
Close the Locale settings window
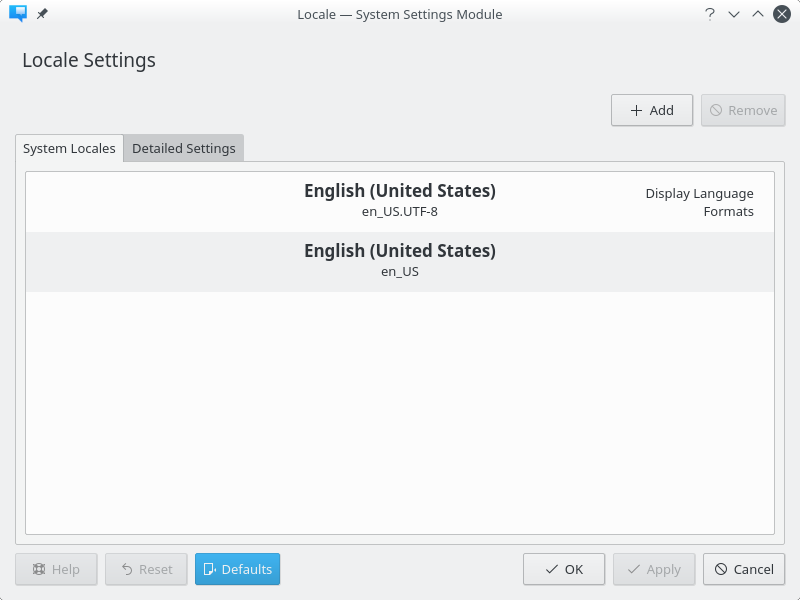[x=782, y=14]
